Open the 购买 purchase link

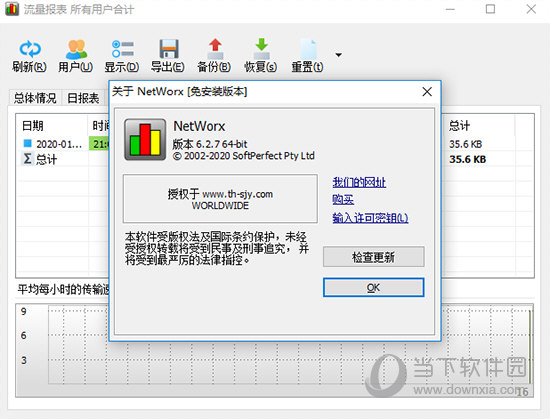point(343,200)
